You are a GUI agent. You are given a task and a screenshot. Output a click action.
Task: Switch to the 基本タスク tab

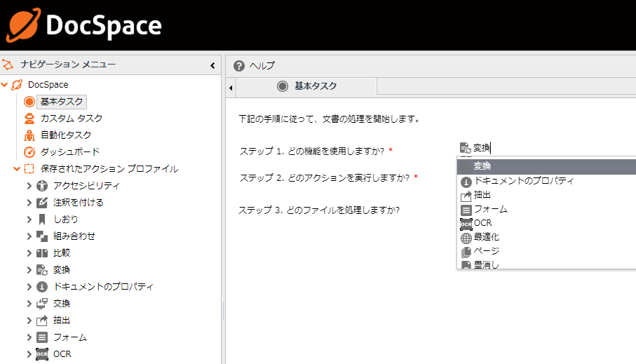[x=306, y=86]
